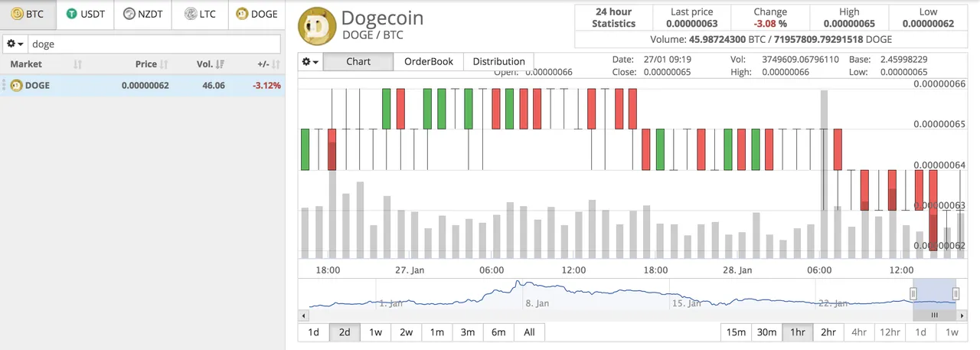Image resolution: width=980 pixels, height=350 pixels.
Task: Switch to the LTC market tab
Action: point(200,14)
